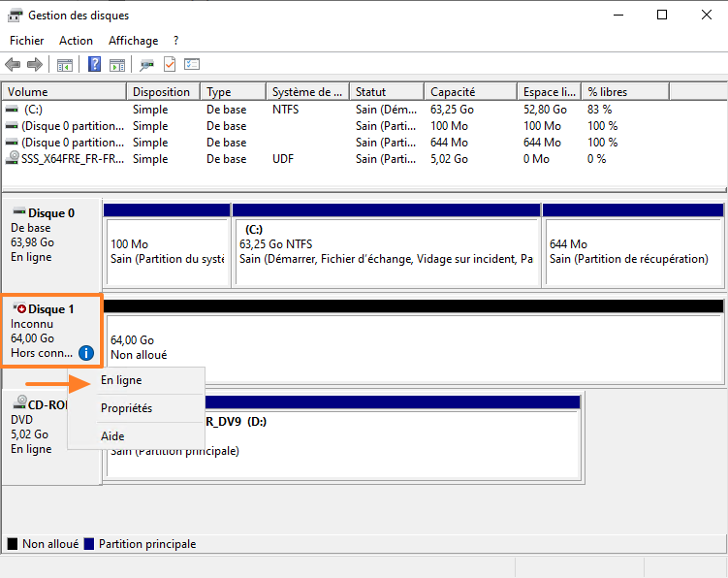Click the Back arrow toolbar icon
Image resolution: width=728 pixels, height=578 pixels.
[13, 65]
